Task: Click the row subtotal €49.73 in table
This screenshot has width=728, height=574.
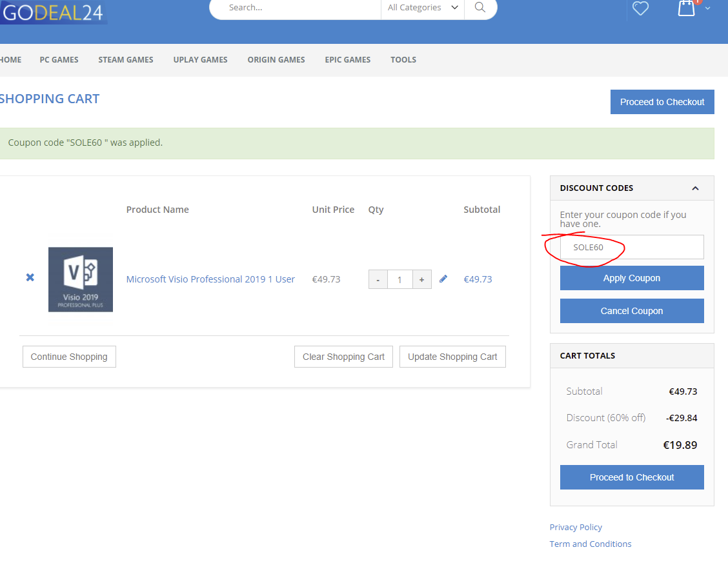Action: tap(478, 279)
